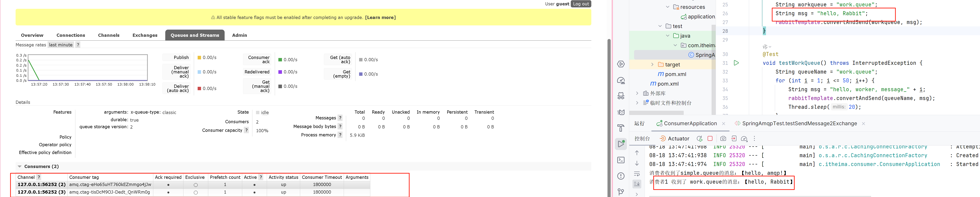Switch to the Actuator tab
Image resolution: width=980 pixels, height=197 pixels.
pos(674,139)
